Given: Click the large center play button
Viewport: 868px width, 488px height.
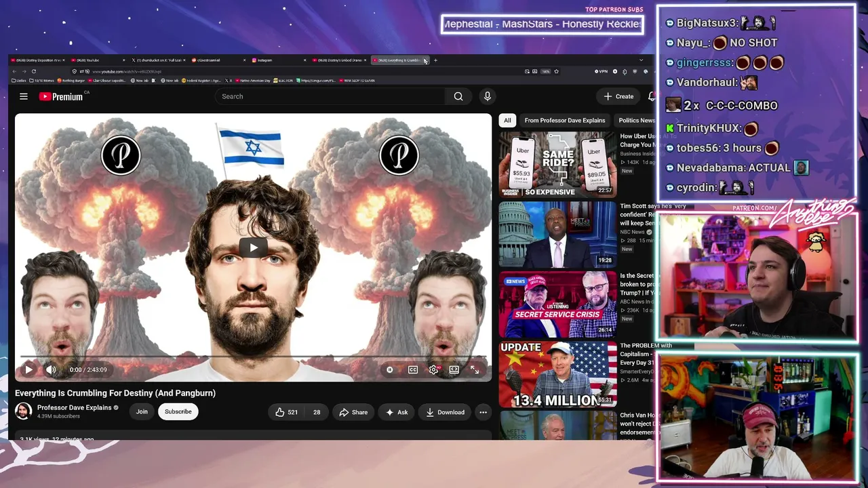Looking at the screenshot, I should 253,247.
